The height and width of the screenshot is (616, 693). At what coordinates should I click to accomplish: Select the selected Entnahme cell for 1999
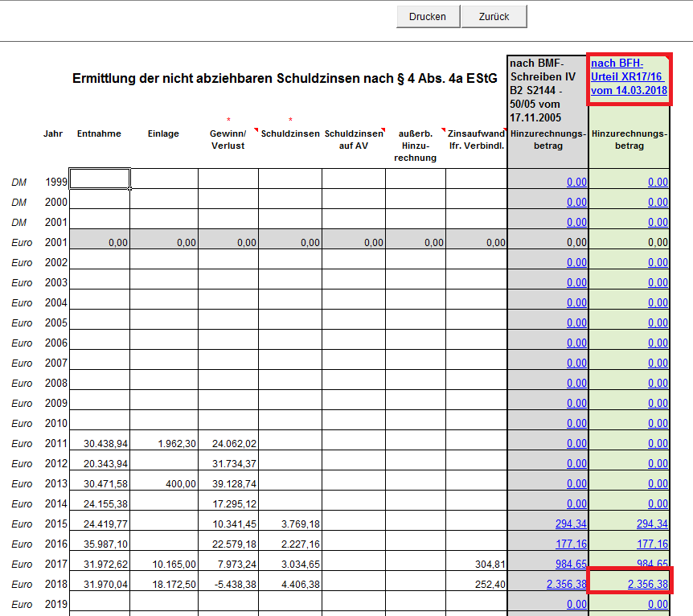pos(100,179)
